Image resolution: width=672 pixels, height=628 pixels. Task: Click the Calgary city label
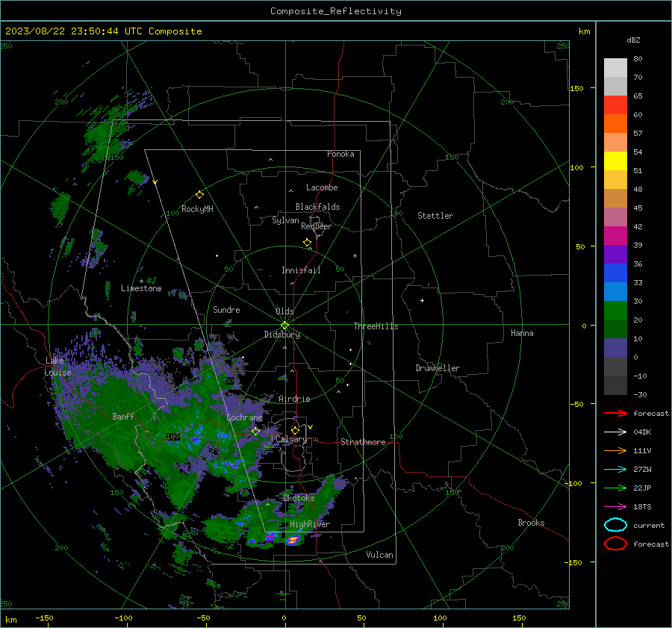point(291,439)
